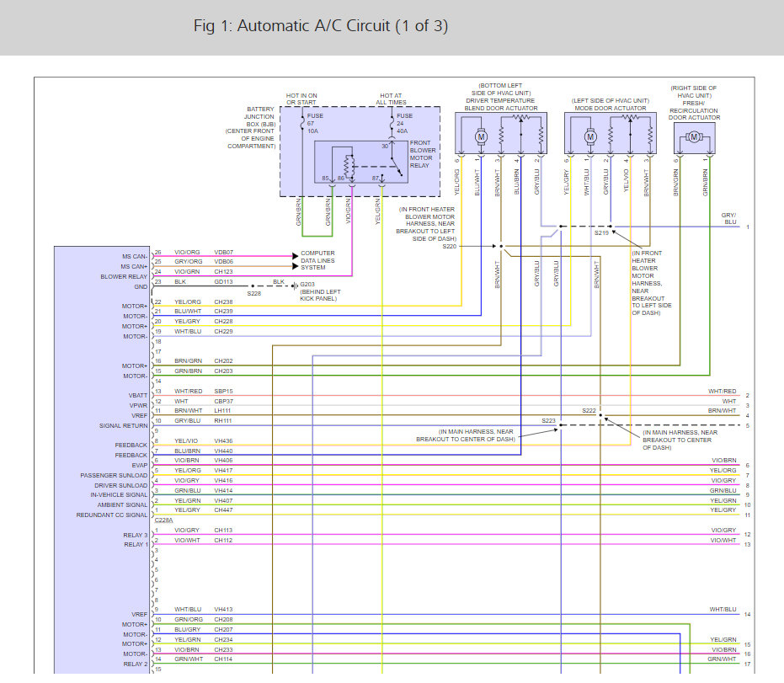Screen dimensions: 784x683
Task: Click circuit code CH202
Action: pyautogui.click(x=223, y=360)
